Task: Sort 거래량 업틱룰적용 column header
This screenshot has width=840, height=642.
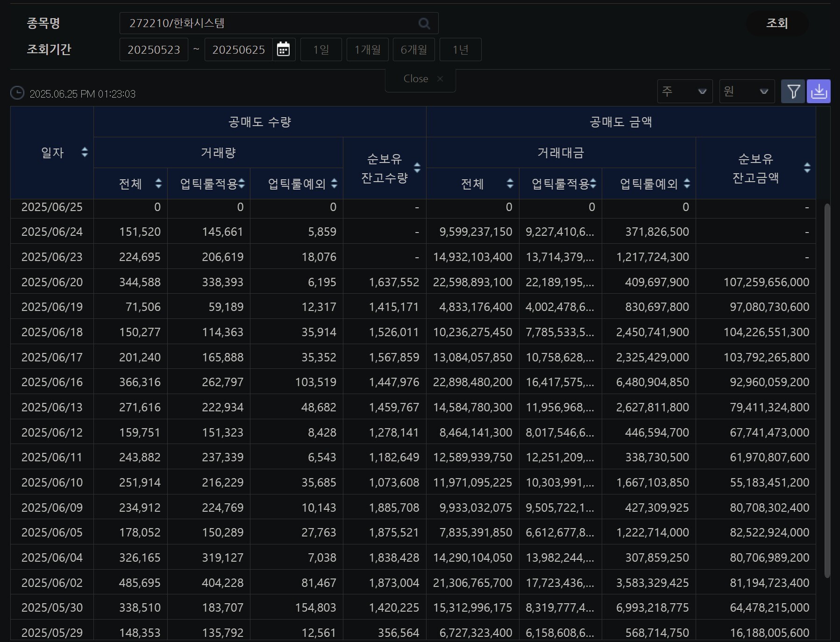Action: [x=242, y=183]
